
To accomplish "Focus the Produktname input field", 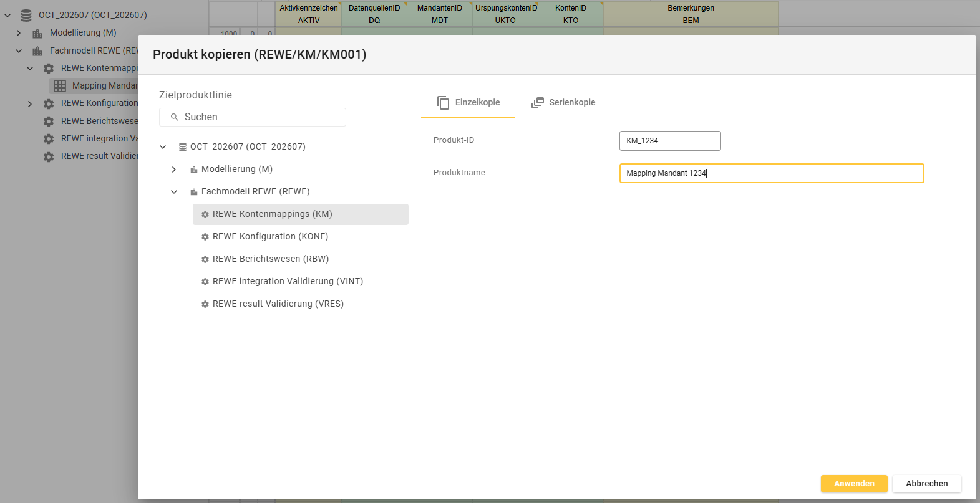I will pos(772,173).
